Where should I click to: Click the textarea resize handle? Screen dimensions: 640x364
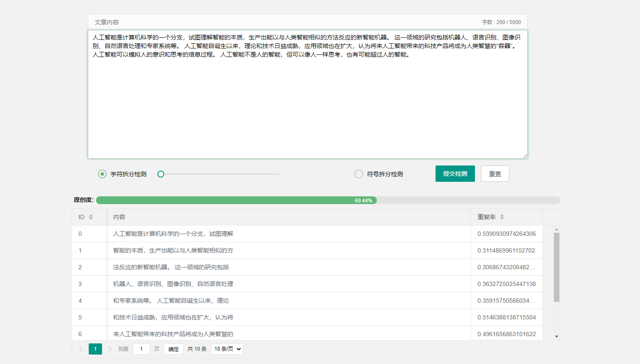(525, 156)
